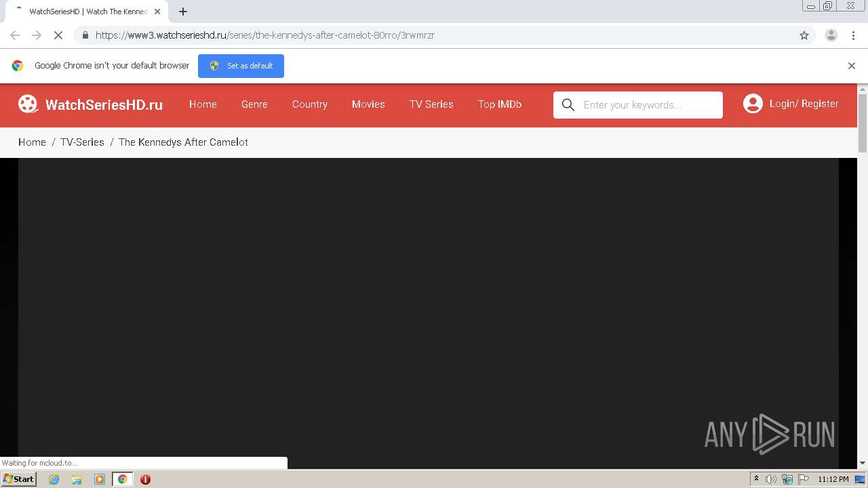Click The Kennedys After Camelot breadcrumb

[183, 142]
